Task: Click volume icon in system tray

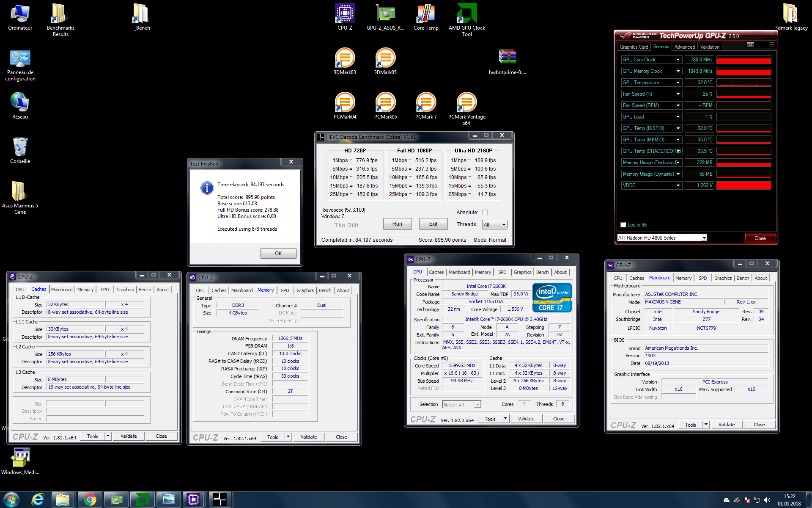Action: coord(767,500)
